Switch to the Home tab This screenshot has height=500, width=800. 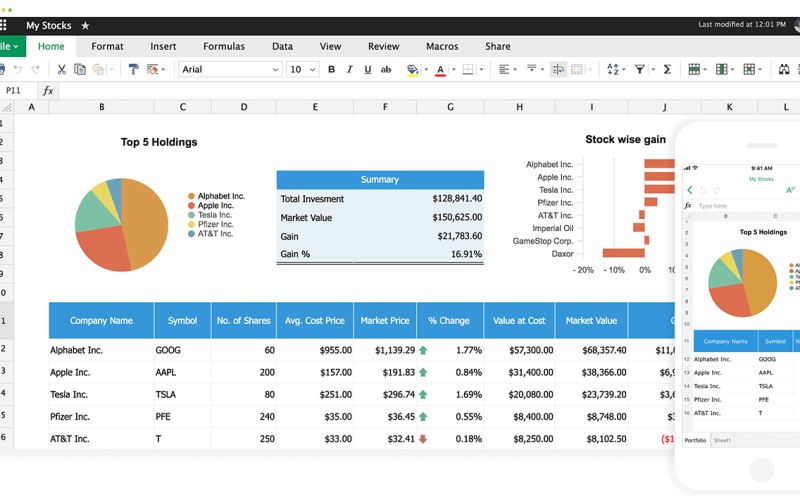point(51,46)
